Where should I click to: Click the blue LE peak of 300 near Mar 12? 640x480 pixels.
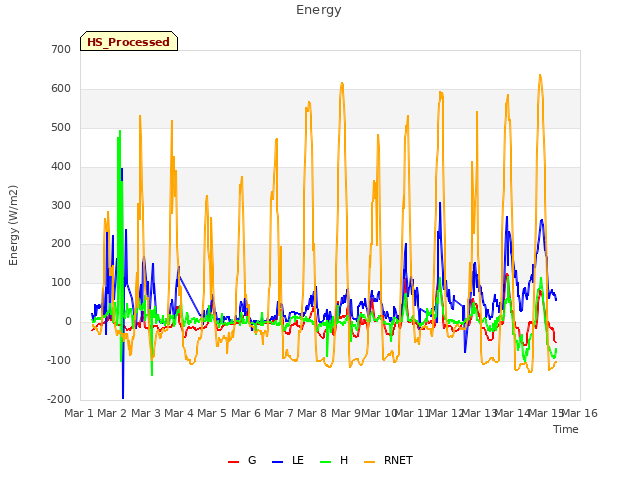point(440,203)
